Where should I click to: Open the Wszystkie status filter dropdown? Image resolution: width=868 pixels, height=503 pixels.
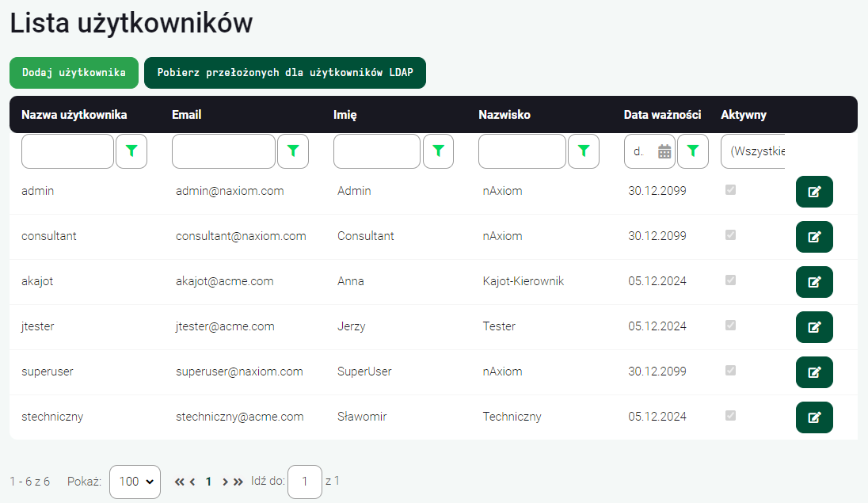(752, 151)
